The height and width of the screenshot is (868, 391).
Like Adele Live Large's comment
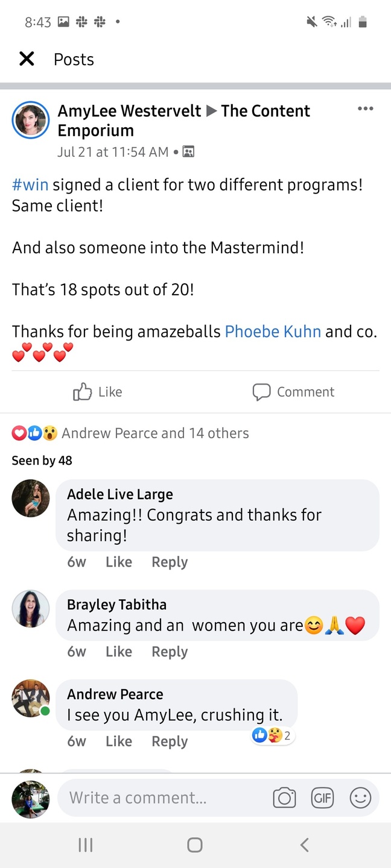(118, 562)
